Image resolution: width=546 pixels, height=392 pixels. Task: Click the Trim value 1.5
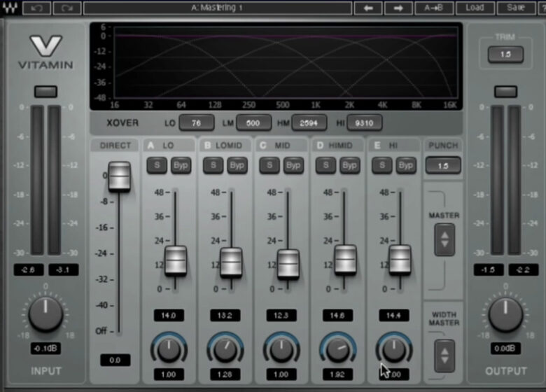[505, 55]
